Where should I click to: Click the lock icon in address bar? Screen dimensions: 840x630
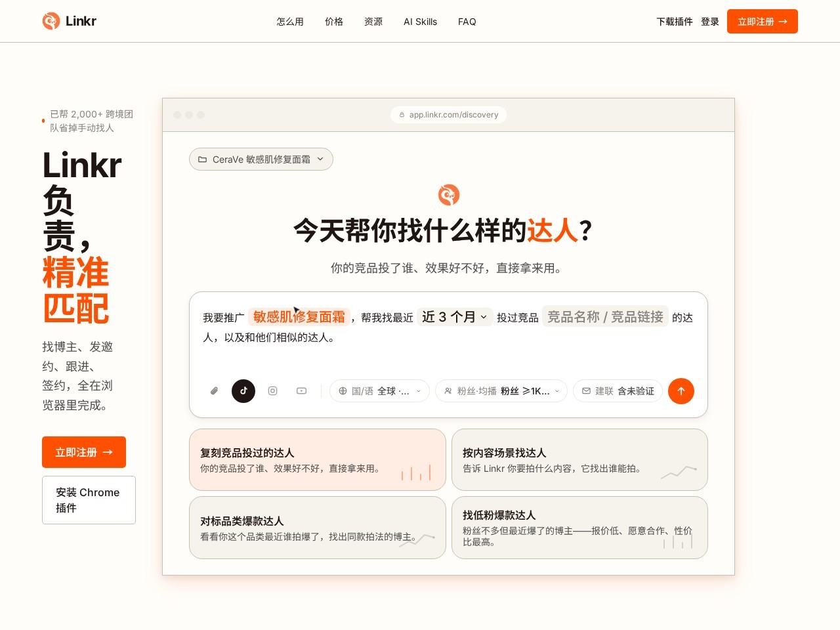402,115
